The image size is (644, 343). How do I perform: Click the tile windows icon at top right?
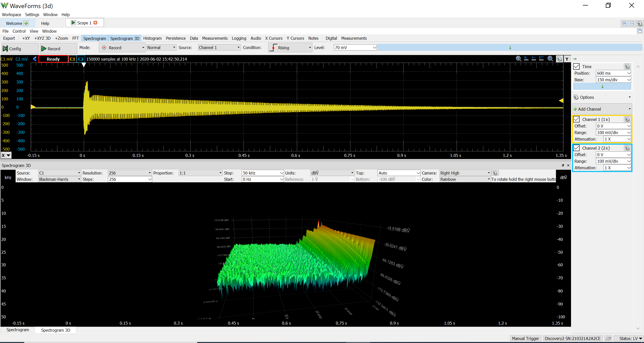point(632,24)
